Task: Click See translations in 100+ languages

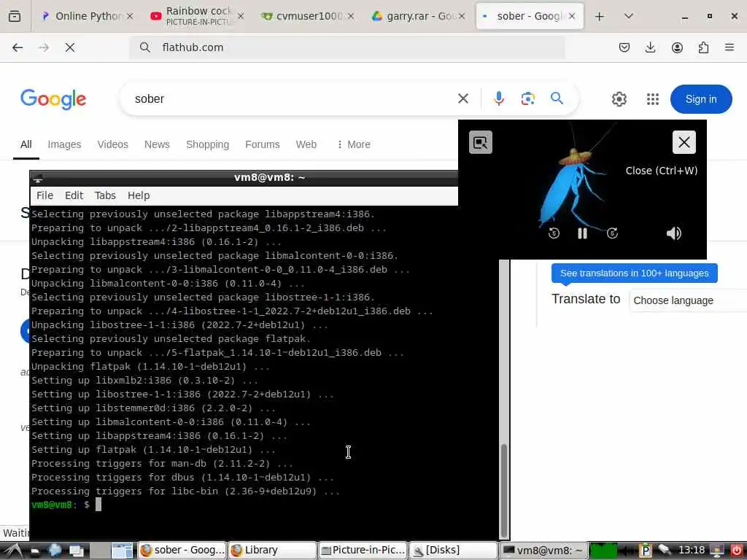Action: [x=634, y=273]
